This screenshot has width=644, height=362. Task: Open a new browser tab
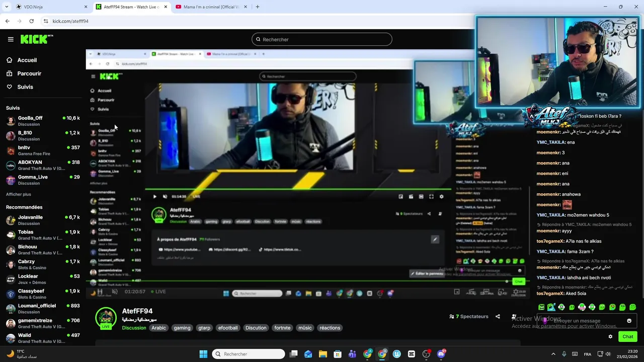pyautogui.click(x=258, y=7)
